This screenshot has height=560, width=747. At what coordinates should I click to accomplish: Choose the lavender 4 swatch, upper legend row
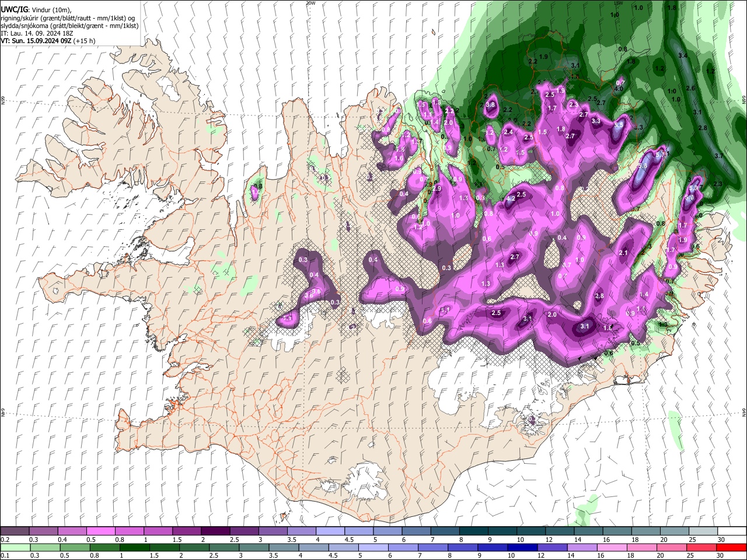tap(330, 531)
